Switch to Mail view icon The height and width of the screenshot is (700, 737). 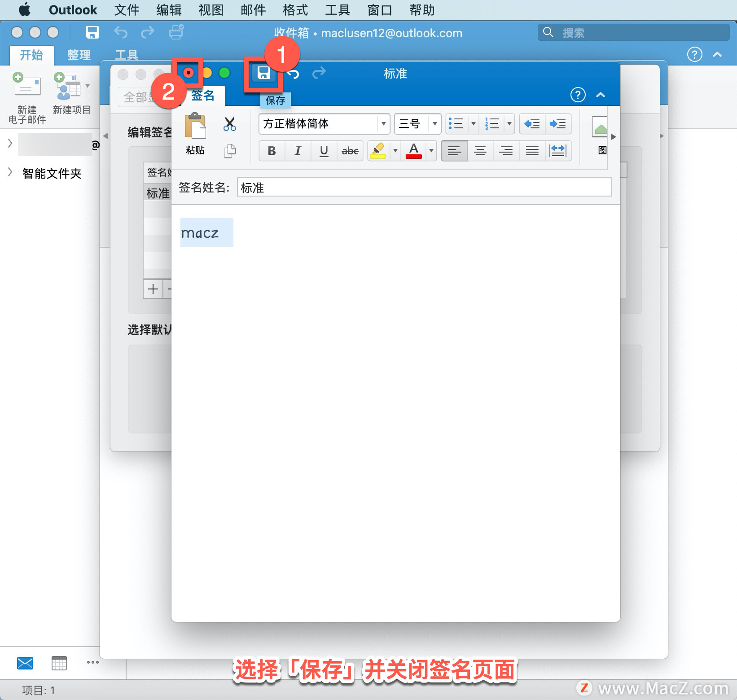(25, 663)
